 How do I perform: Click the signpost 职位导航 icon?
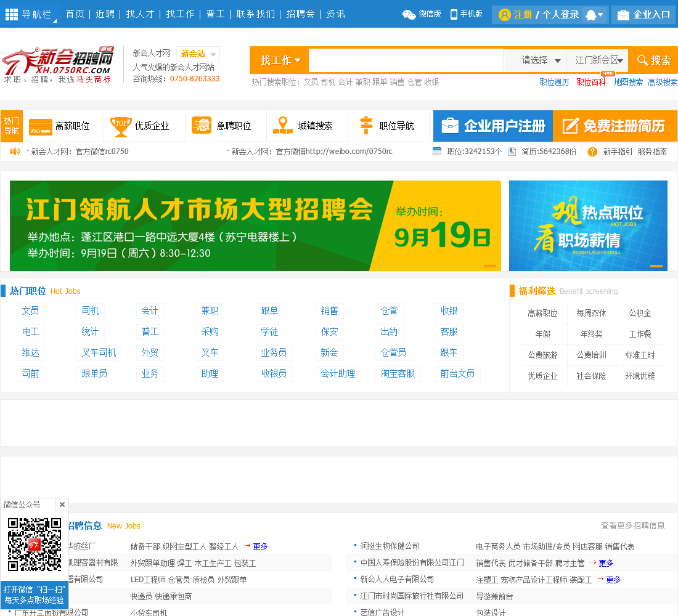[x=366, y=126]
